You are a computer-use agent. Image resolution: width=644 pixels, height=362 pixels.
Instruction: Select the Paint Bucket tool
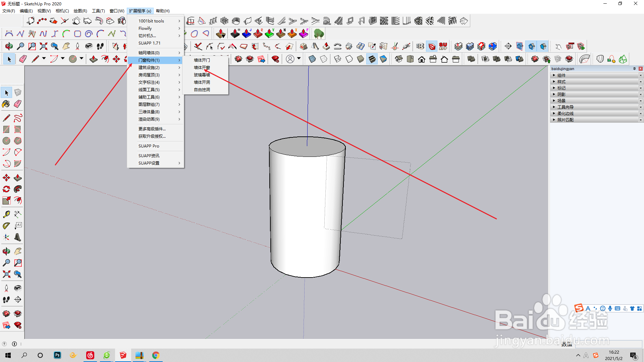(x=6, y=104)
